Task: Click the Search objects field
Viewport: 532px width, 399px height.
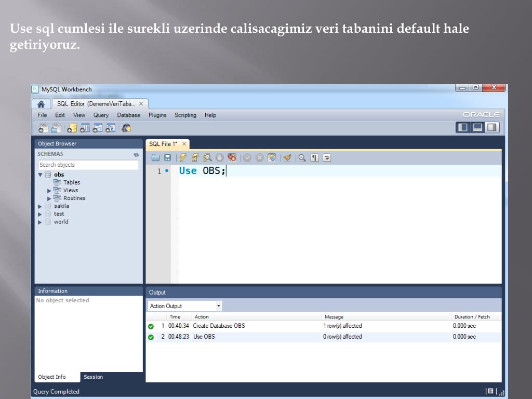Action: 88,165
